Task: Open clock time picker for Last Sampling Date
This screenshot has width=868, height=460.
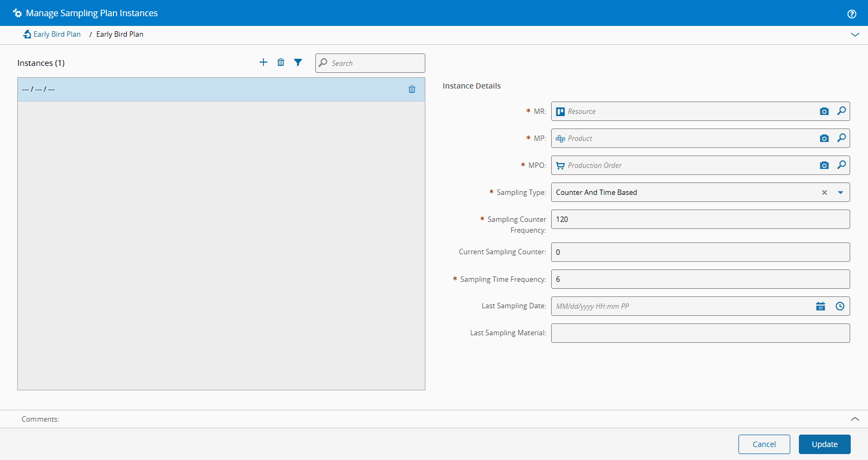Action: pos(840,306)
